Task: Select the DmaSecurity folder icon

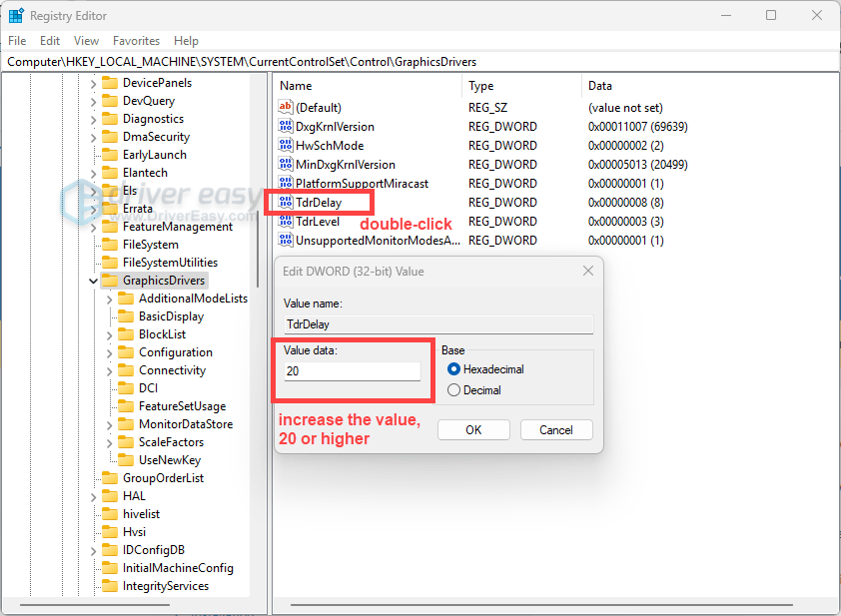Action: pos(110,137)
